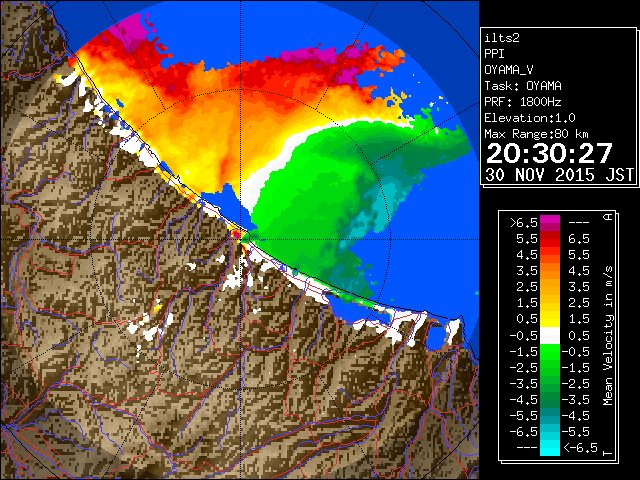Screen dimensions: 640x480
Task: Click the 'PPI' scan type text
Action: tap(494, 54)
